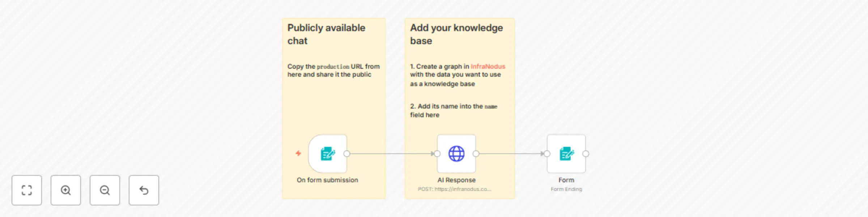The width and height of the screenshot is (868, 217).
Task: Fit workflow to view with fit-screen button
Action: 27,190
